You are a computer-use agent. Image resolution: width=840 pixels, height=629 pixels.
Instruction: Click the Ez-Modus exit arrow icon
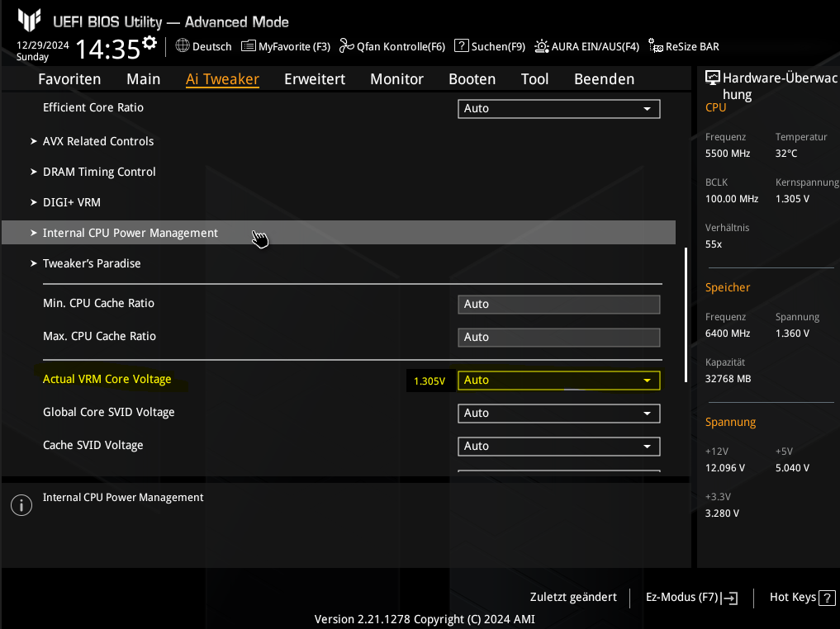[x=729, y=598]
